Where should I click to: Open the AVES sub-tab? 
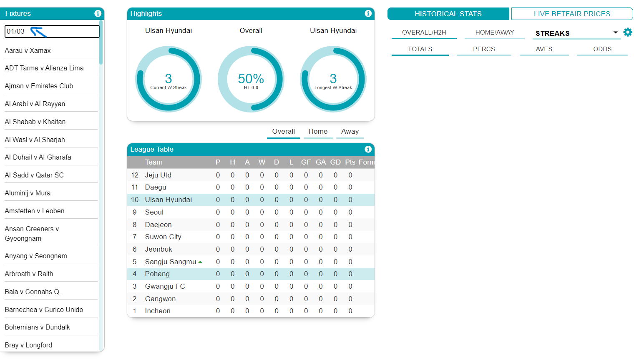[544, 49]
